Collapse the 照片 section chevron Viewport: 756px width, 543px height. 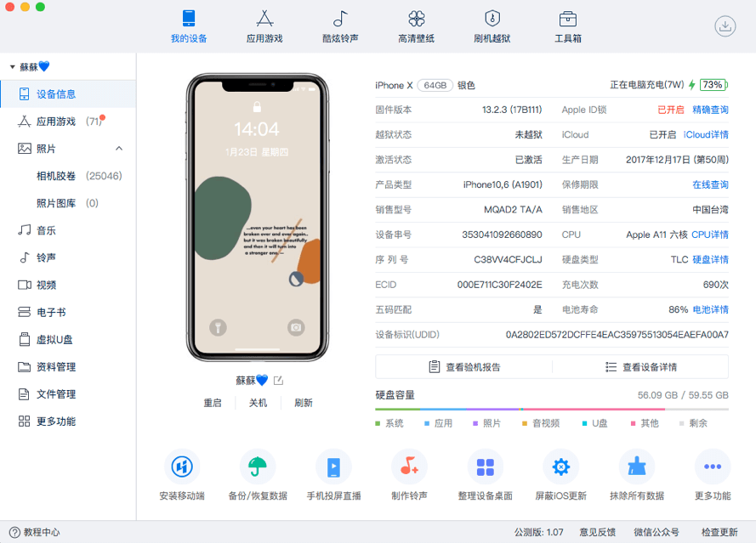119,149
